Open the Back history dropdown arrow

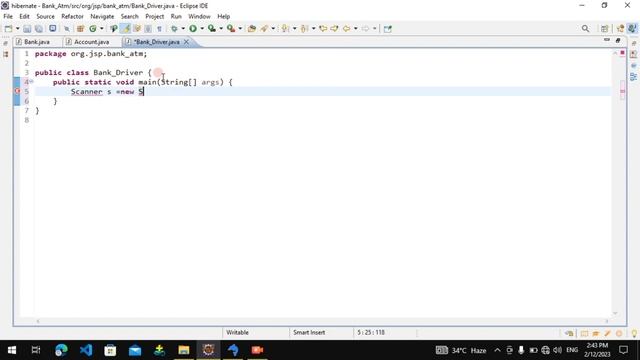click(x=356, y=29)
